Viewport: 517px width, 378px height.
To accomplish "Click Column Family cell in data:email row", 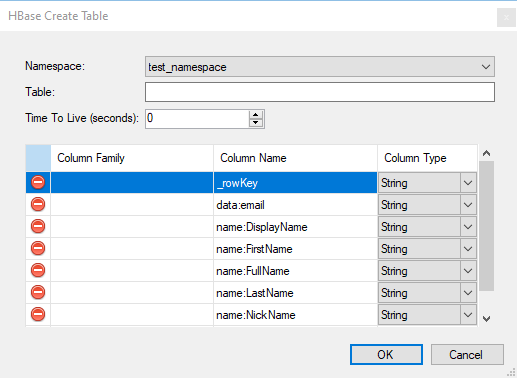I will click(x=132, y=205).
